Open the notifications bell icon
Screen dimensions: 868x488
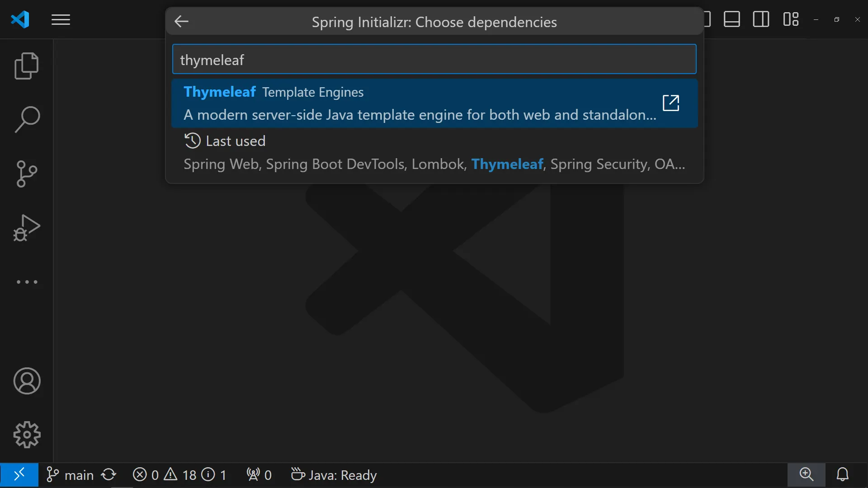point(842,475)
